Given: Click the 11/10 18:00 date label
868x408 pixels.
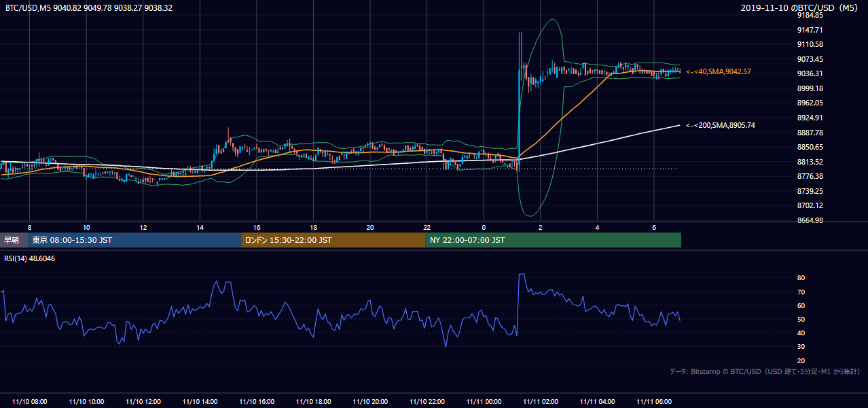Looking at the screenshot, I should tap(314, 402).
